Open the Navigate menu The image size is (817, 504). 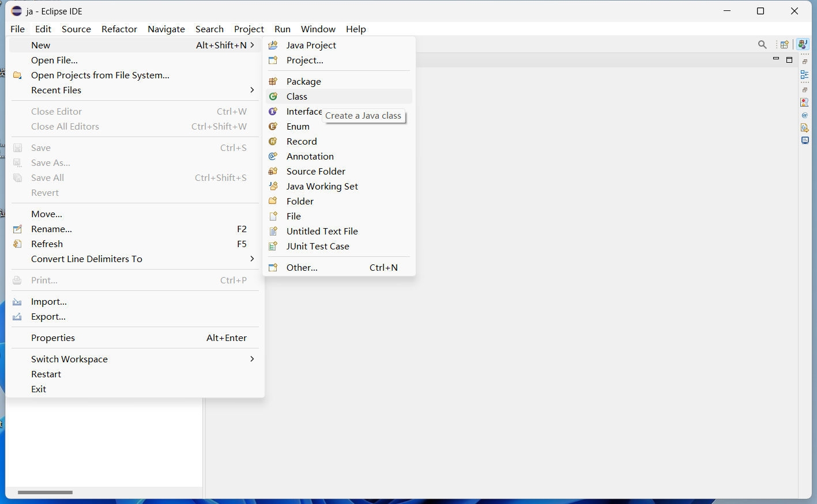pos(166,29)
